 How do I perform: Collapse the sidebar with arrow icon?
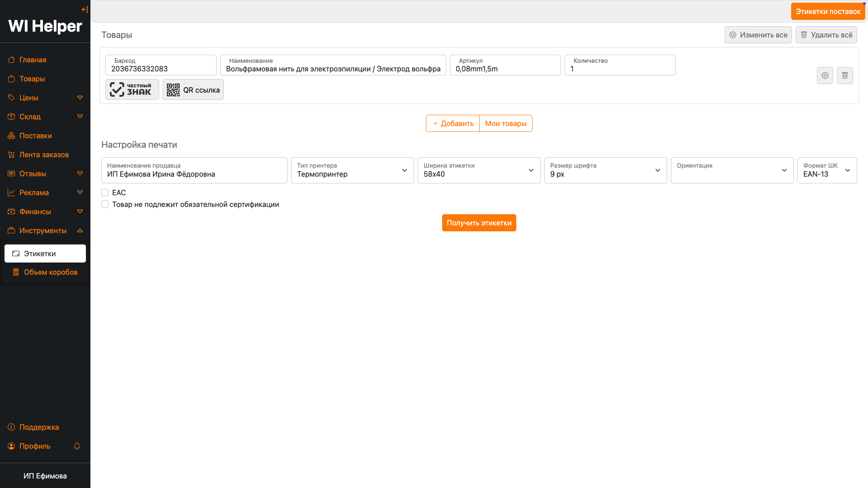(85, 9)
